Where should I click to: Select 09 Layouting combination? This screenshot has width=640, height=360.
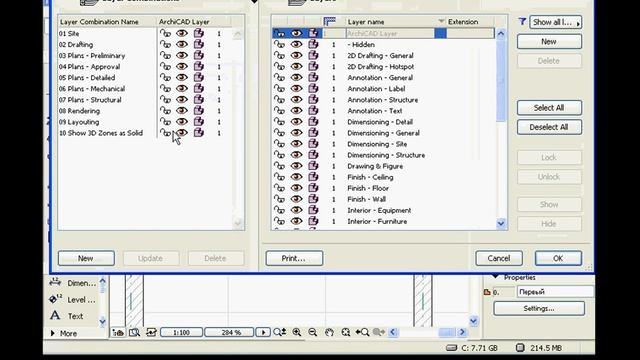[79, 122]
